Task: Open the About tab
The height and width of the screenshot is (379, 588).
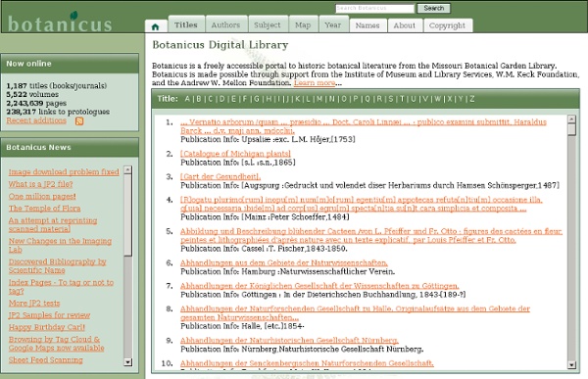Action: [x=404, y=25]
